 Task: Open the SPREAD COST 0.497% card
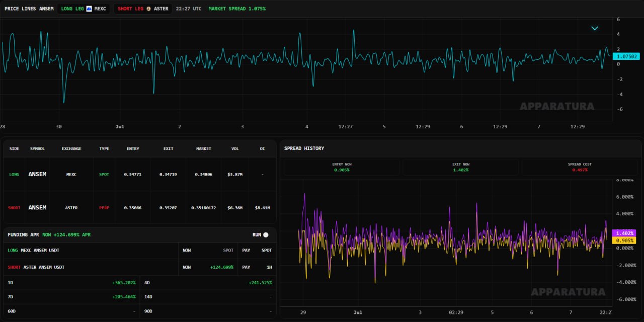coord(580,167)
